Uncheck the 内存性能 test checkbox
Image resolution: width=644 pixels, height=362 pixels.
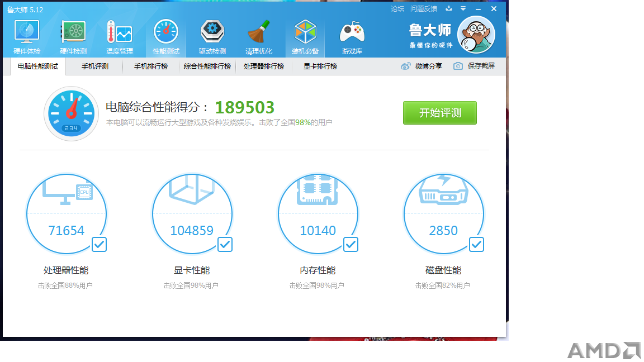pyautogui.click(x=351, y=245)
